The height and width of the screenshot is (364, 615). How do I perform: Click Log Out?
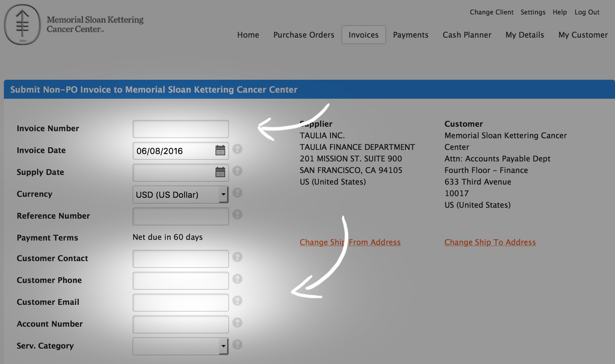tap(587, 12)
